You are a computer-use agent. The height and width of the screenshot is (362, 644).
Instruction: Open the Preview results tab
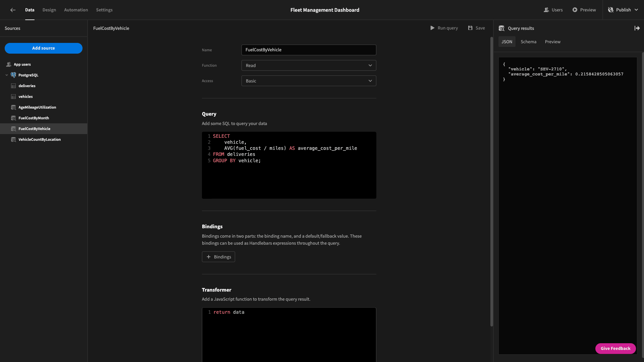point(552,42)
